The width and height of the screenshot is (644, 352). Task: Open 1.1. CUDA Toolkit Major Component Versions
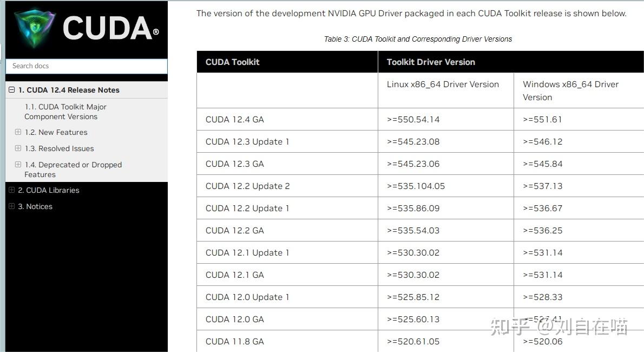tap(65, 112)
